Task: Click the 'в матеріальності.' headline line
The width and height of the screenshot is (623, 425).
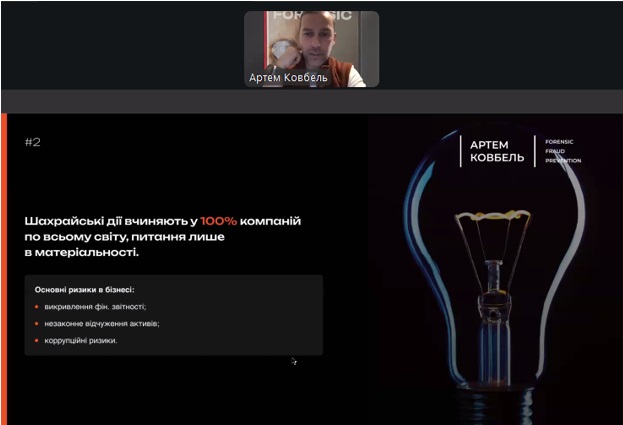Action: [x=82, y=252]
